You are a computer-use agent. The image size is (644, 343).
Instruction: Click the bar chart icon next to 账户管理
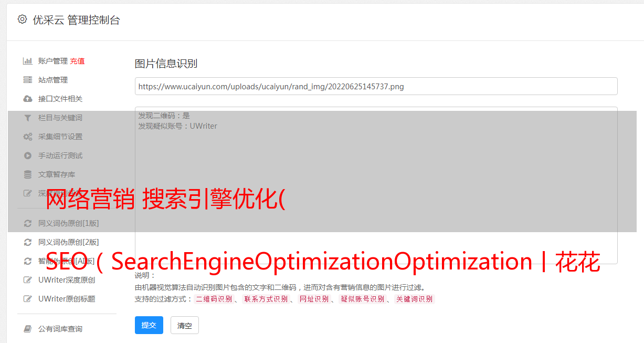coord(28,61)
